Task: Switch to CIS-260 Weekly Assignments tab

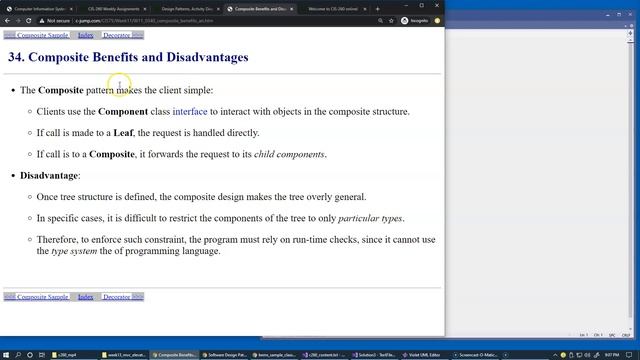Action: tap(113, 9)
